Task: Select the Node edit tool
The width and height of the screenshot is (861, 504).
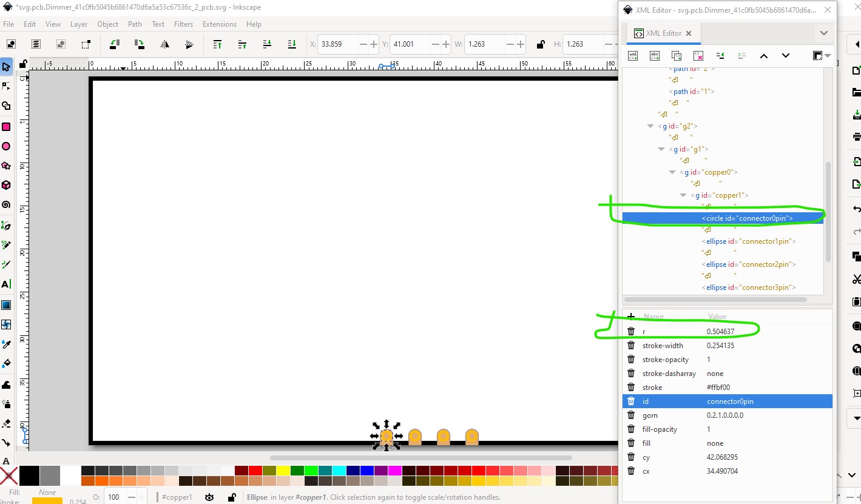Action: 6,86
